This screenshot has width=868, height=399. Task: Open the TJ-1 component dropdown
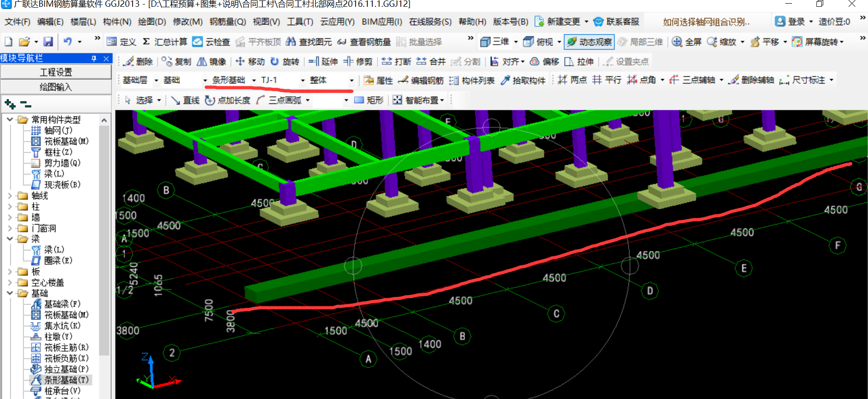303,80
